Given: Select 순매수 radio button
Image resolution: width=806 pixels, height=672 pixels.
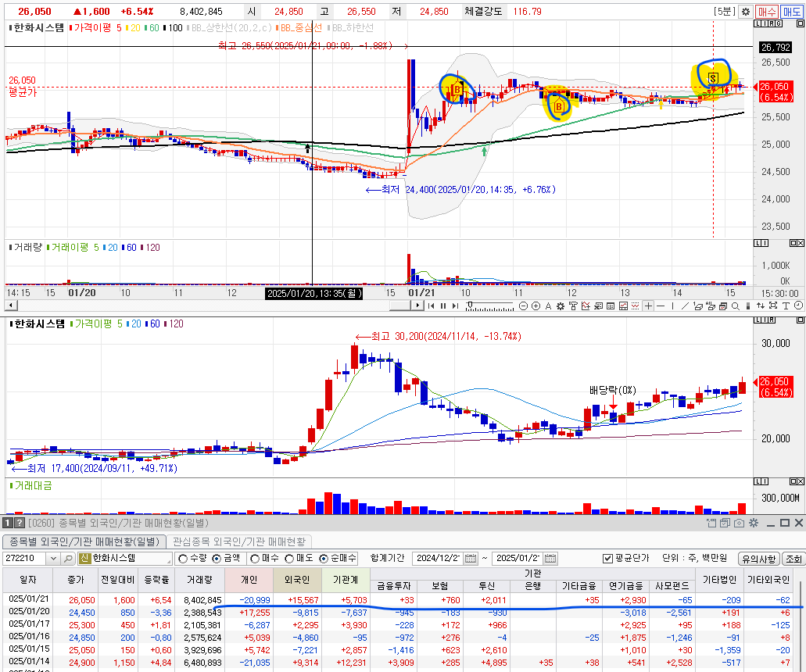Looking at the screenshot, I should click(324, 559).
